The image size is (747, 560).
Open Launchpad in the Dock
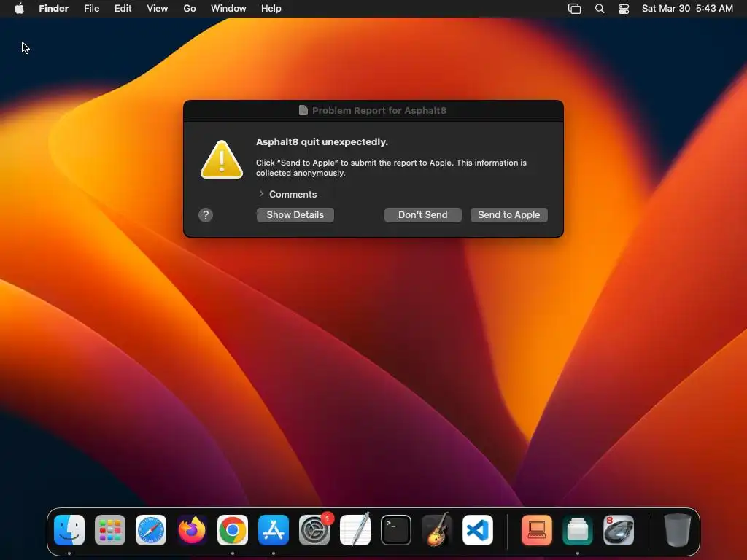(110, 530)
